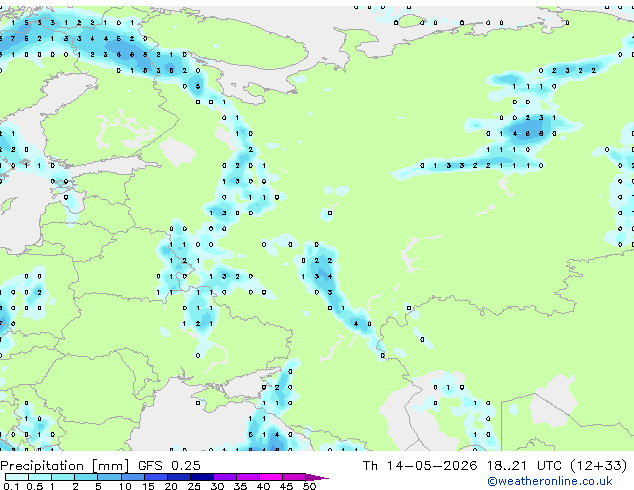
Task: Click the '35' legend scale label
Action: [x=240, y=486]
